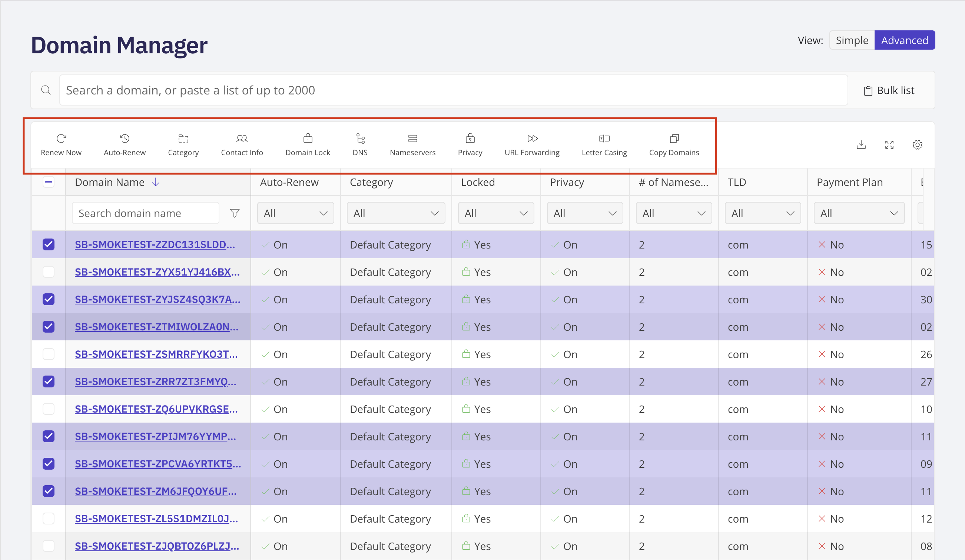
Task: Open the SB-SMOKETEST-ZPIJM76YYMP domain link
Action: click(x=155, y=436)
